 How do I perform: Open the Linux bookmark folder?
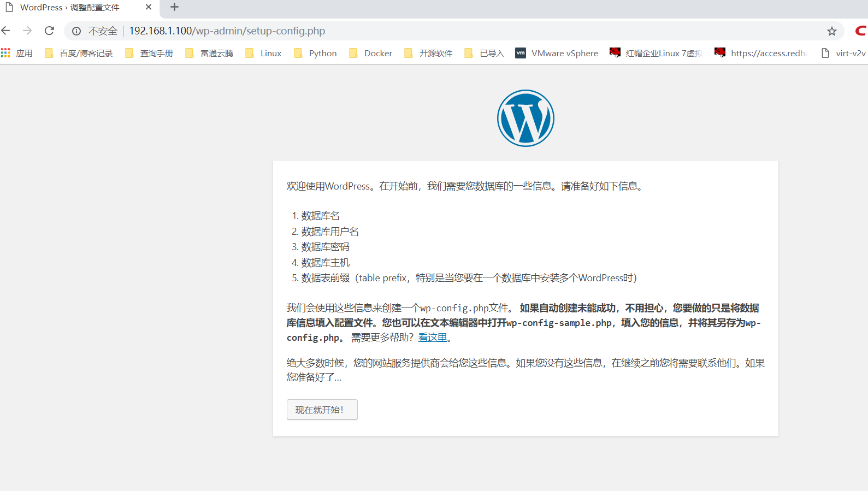pyautogui.click(x=264, y=53)
